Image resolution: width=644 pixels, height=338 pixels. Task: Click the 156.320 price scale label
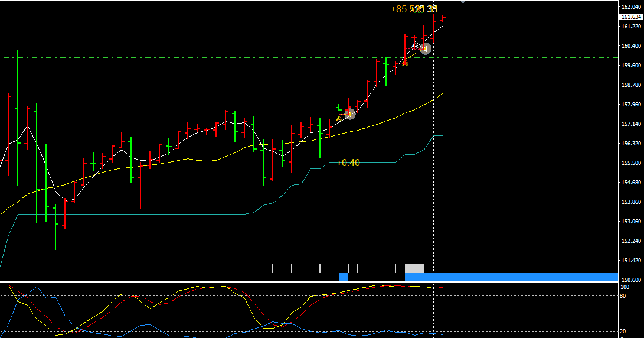pyautogui.click(x=631, y=144)
